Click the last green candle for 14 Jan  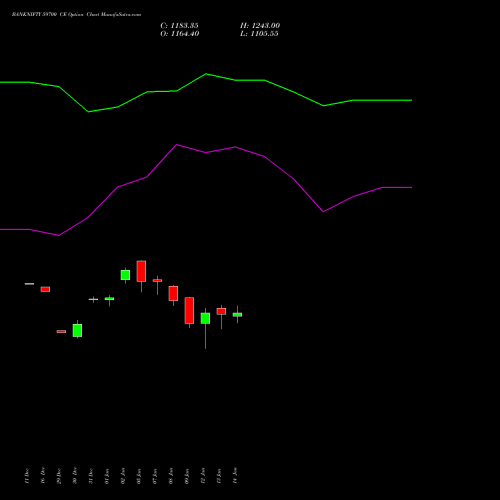[x=237, y=315]
